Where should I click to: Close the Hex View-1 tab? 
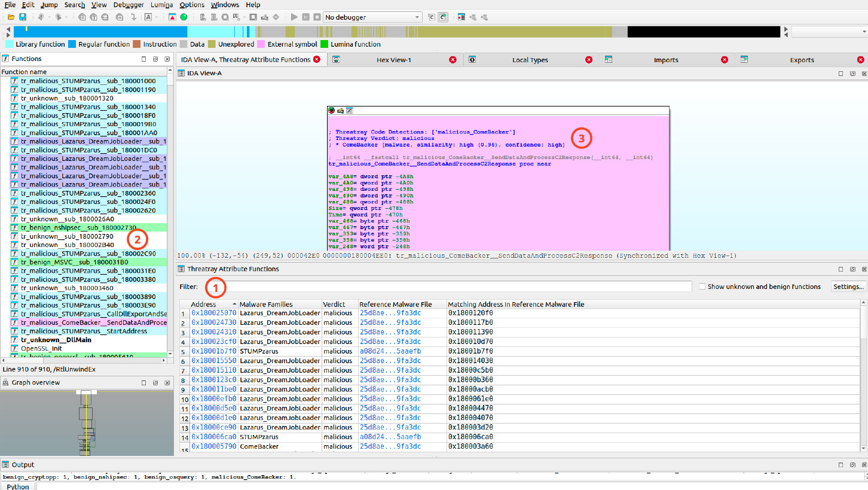coord(453,60)
